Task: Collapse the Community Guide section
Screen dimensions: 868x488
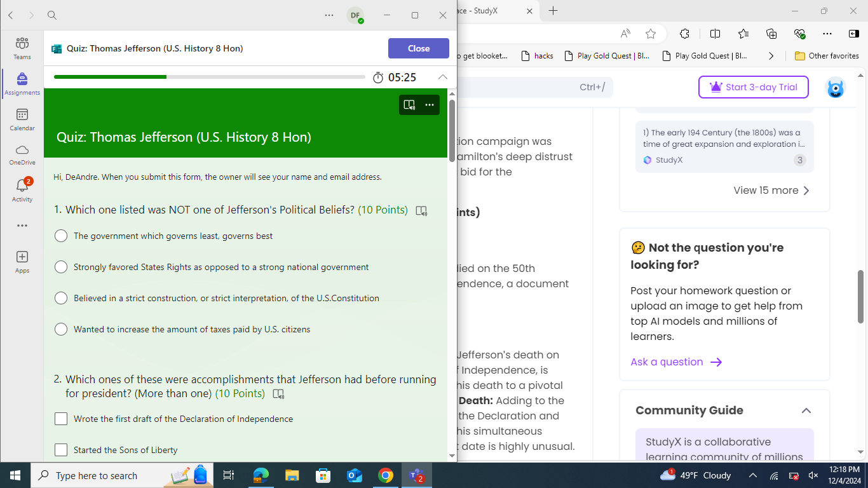Action: tap(806, 410)
